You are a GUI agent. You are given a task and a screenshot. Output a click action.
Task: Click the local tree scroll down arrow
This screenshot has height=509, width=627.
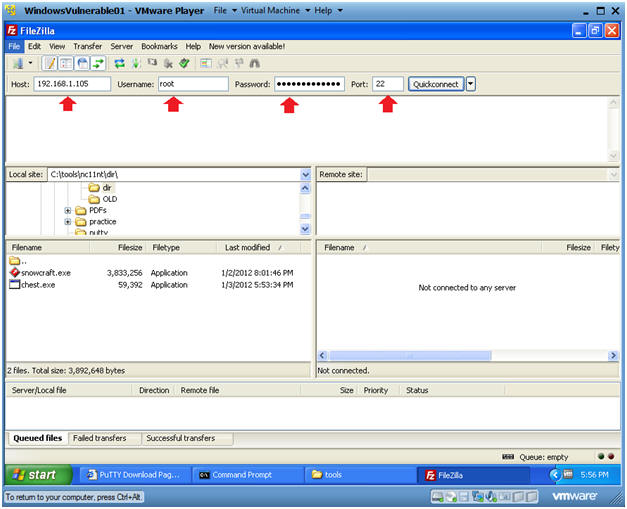point(305,228)
